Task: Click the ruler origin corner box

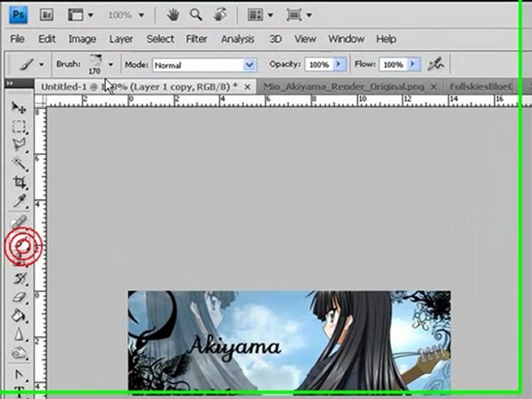Action: pyautogui.click(x=40, y=101)
